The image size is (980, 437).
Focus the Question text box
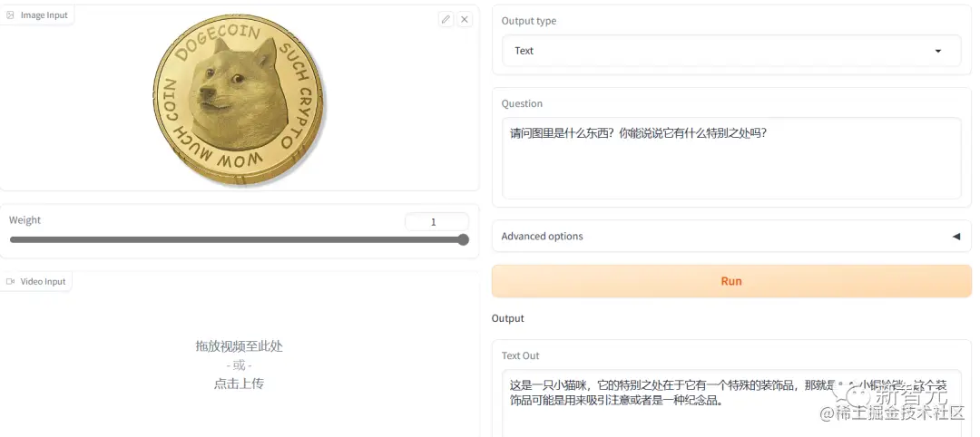click(731, 158)
